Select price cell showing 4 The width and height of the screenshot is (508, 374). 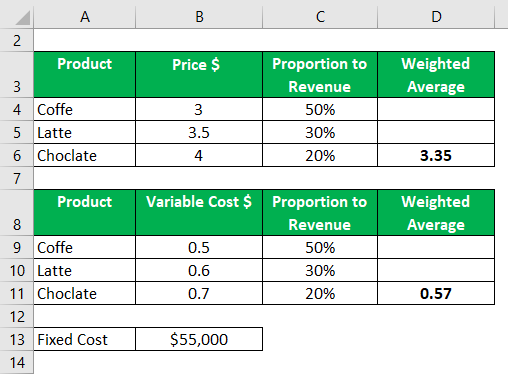tap(199, 155)
